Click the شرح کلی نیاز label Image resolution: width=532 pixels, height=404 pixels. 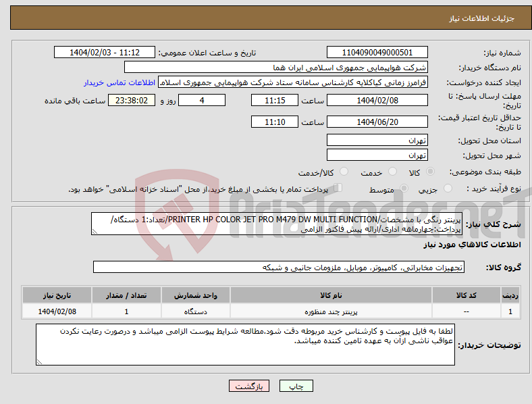tap(493, 224)
